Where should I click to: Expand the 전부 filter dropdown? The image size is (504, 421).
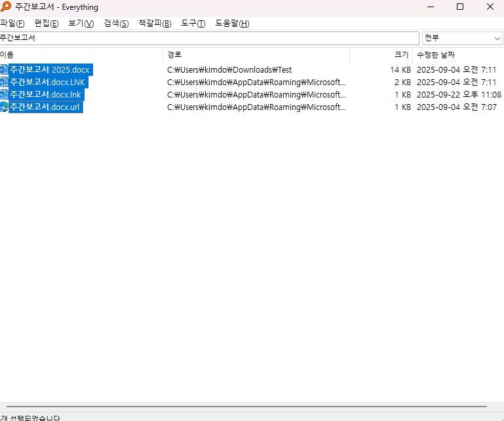[x=463, y=38]
